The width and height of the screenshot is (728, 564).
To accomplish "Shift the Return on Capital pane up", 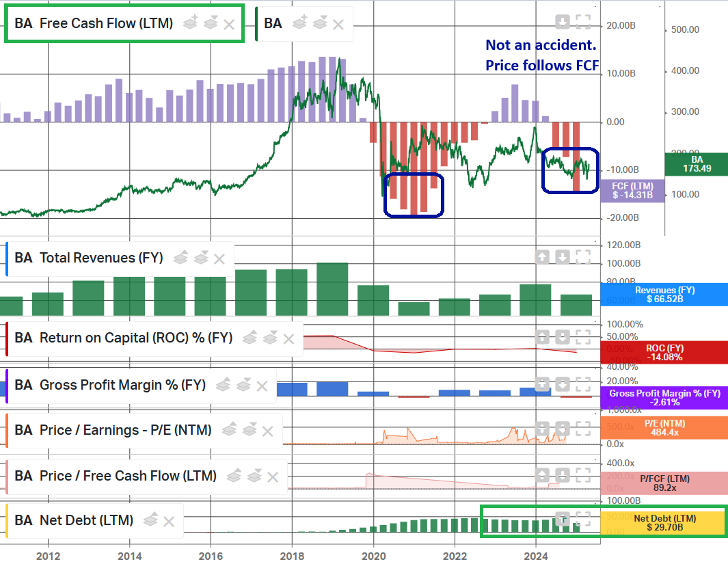I will tap(542, 337).
